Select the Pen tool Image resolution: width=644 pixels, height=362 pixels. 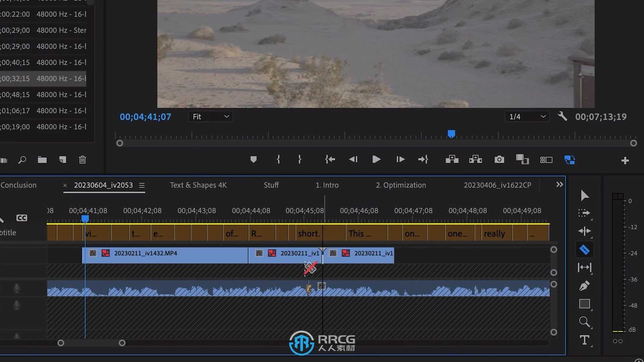point(584,286)
